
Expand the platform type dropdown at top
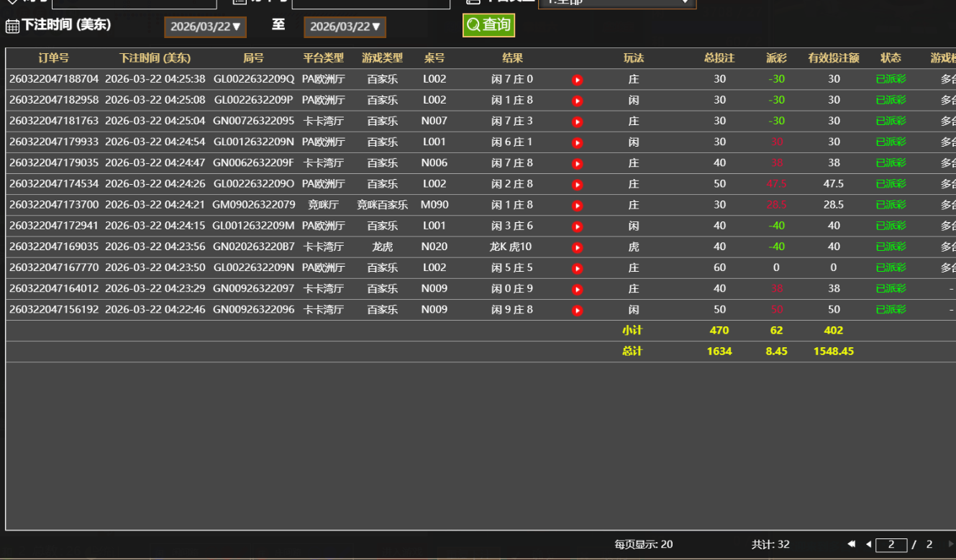click(x=616, y=2)
